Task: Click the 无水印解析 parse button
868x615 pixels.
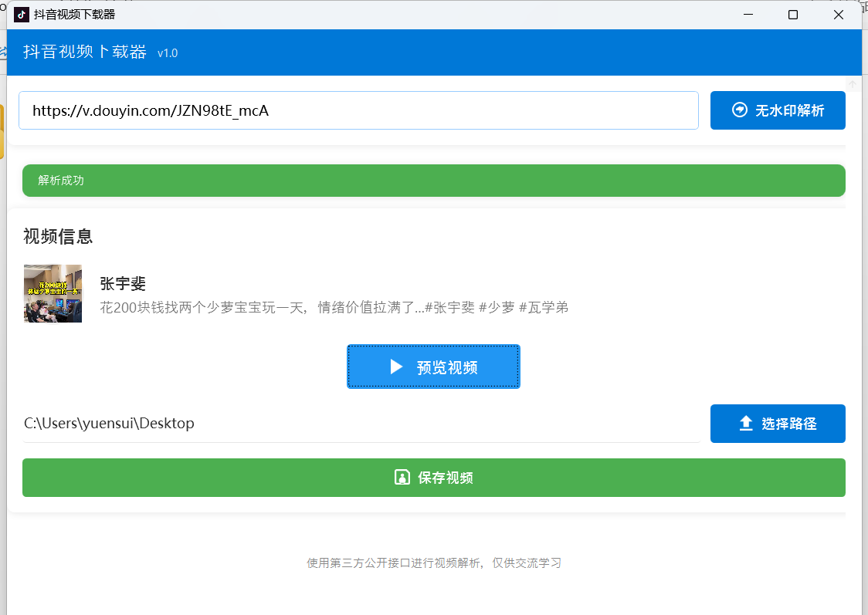Action: pos(777,110)
